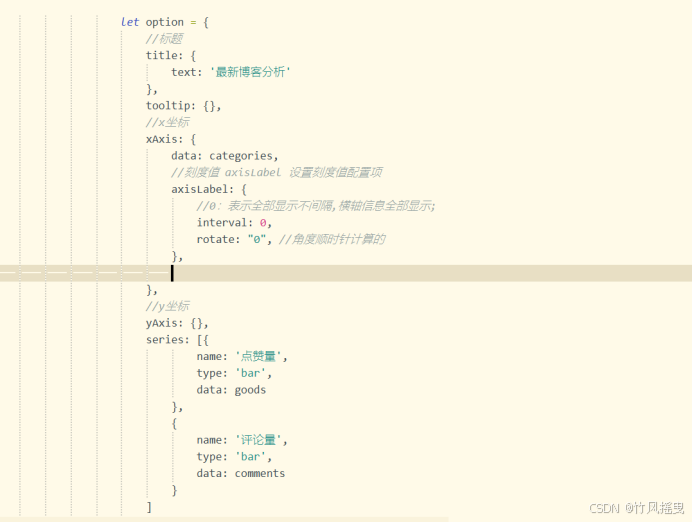The height and width of the screenshot is (522, 693).
Task: Click the '//角度顺时针计算的' comment
Action: point(332,240)
